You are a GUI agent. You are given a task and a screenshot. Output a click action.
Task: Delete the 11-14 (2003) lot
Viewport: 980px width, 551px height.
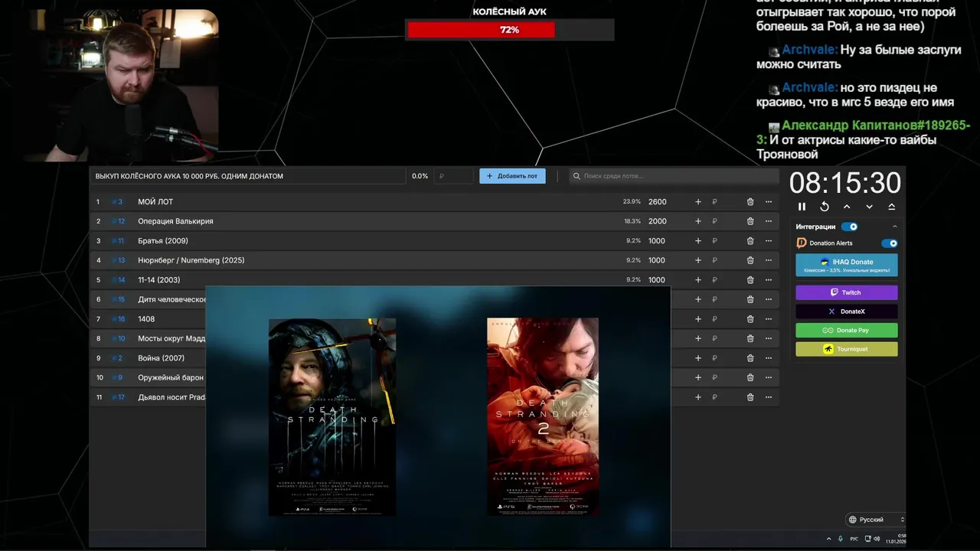pos(750,280)
